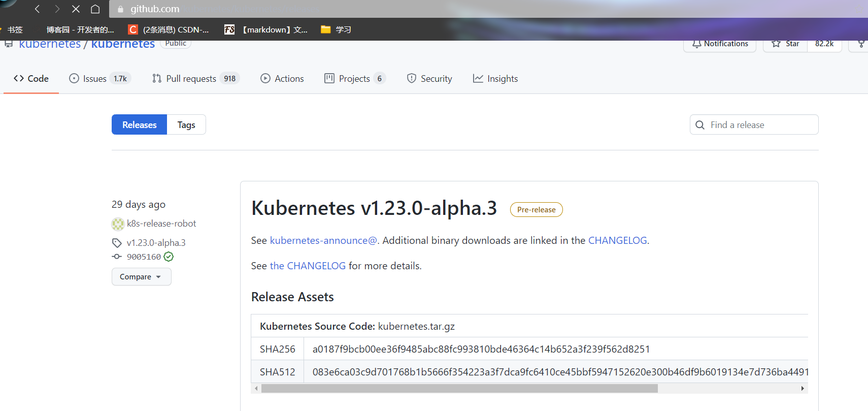Click the scrollbar left arrow under the table
This screenshot has width=868, height=411.
(x=256, y=389)
